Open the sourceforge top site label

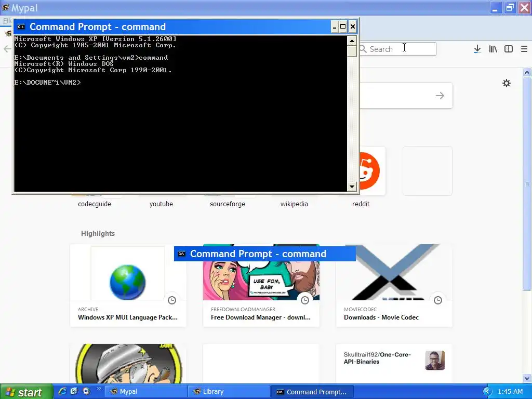228,204
